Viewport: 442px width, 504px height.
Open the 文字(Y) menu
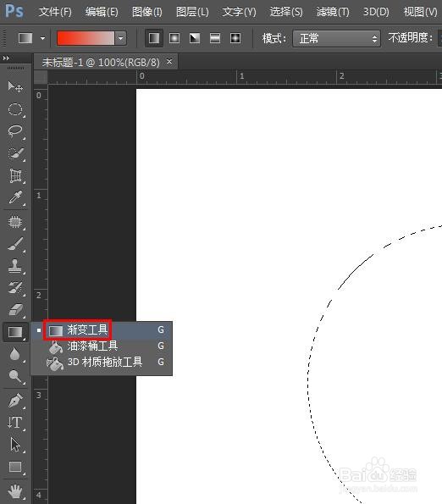[x=239, y=12]
